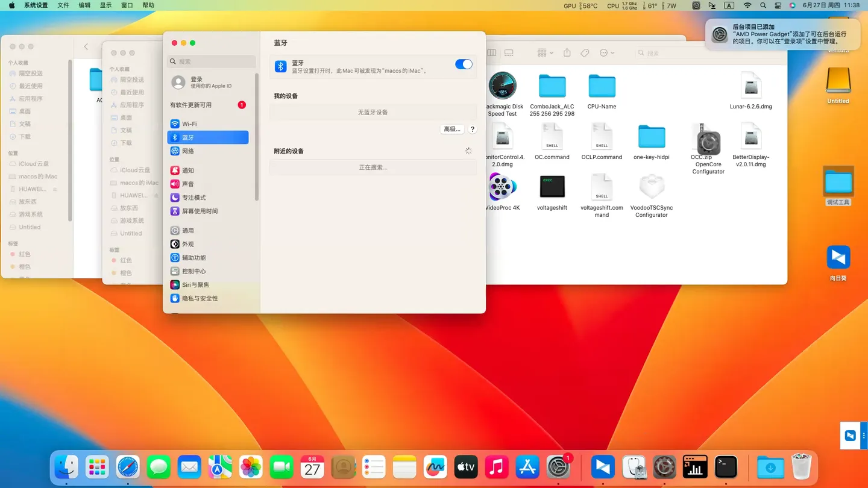Open the 编辑 menu in menu bar
868x488 pixels.
pos(84,5)
